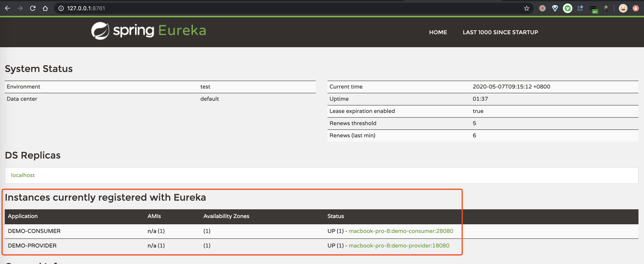This screenshot has height=264, width=644.
Task: Click the orange record-dot extension icon
Action: [x=542, y=8]
